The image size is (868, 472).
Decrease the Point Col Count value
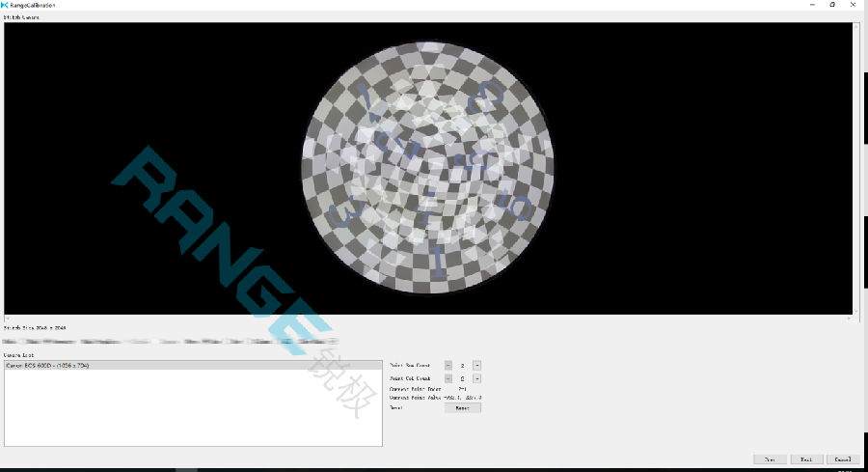(448, 378)
